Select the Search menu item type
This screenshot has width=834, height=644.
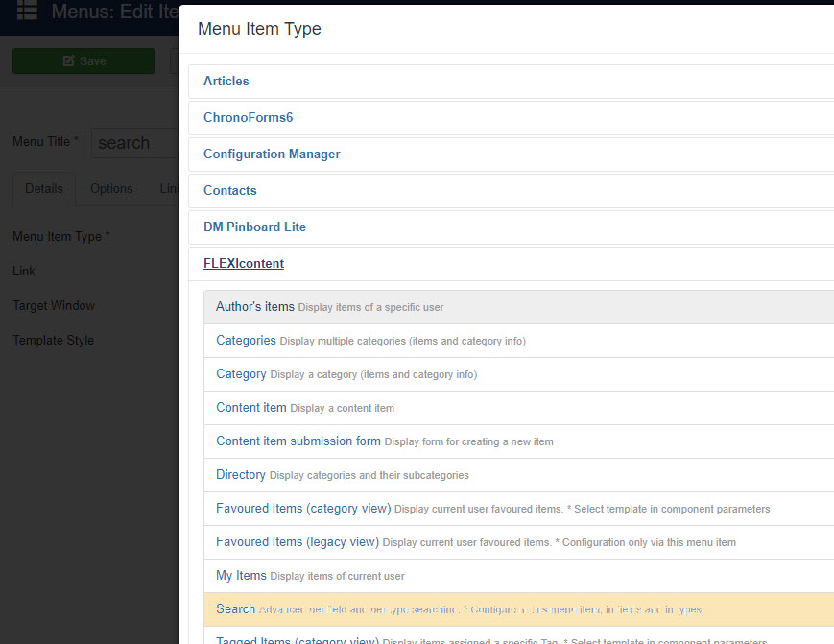point(236,608)
